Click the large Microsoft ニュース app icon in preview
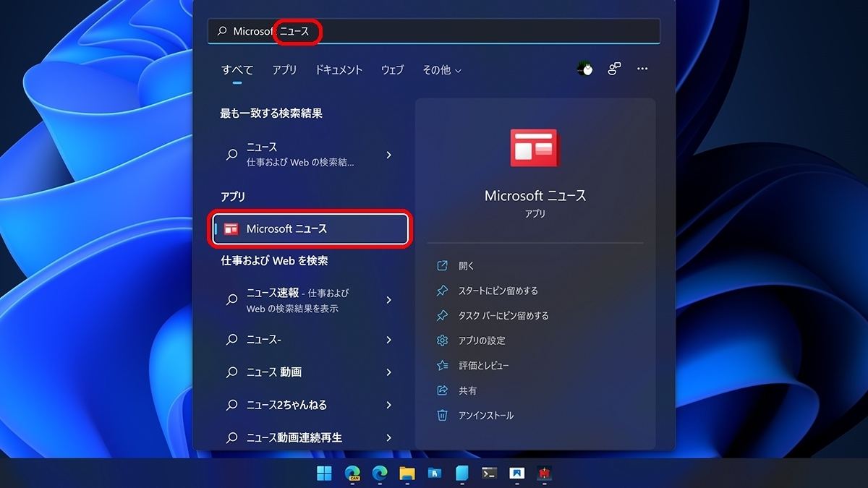 pos(535,148)
